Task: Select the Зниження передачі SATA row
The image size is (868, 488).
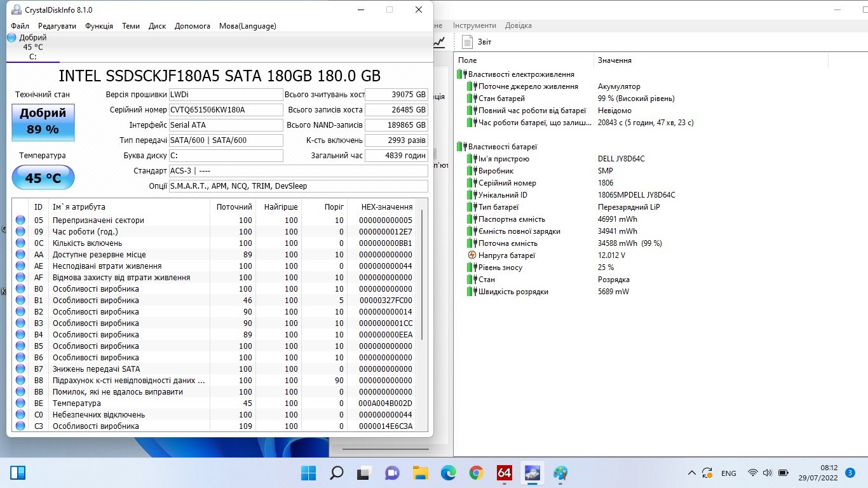Action: tap(214, 369)
